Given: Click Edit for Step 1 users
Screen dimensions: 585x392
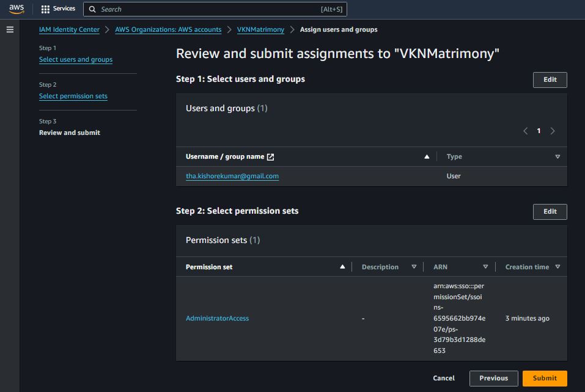Looking at the screenshot, I should pyautogui.click(x=550, y=80).
